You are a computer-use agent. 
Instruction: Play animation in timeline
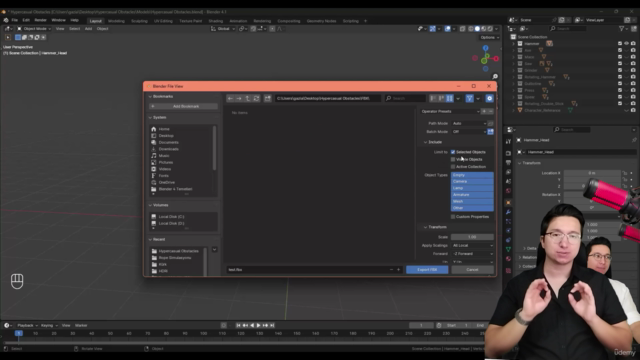(258, 325)
